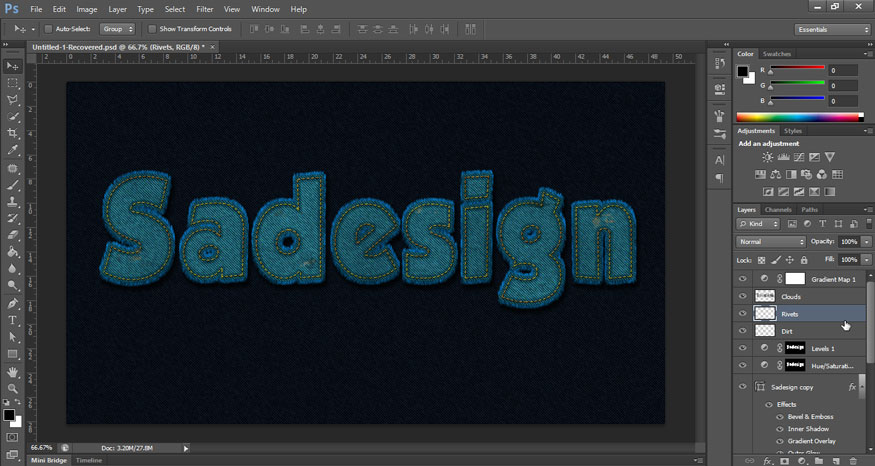Select the Path Selection tool
The width and height of the screenshot is (875, 466).
[x=12, y=338]
